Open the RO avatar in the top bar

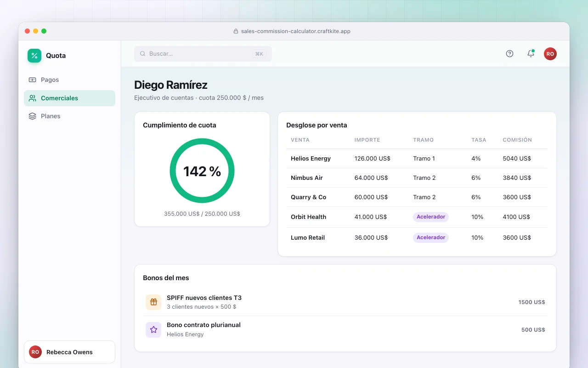[550, 54]
